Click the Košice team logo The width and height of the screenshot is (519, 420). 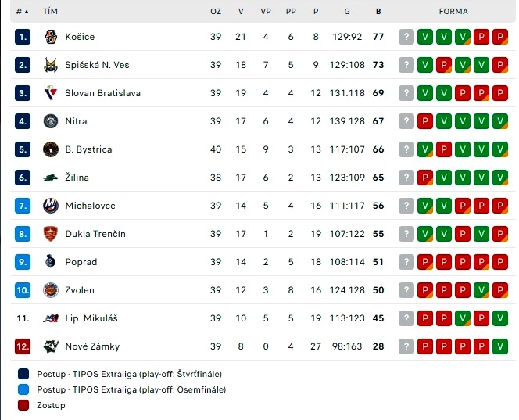coord(51,37)
